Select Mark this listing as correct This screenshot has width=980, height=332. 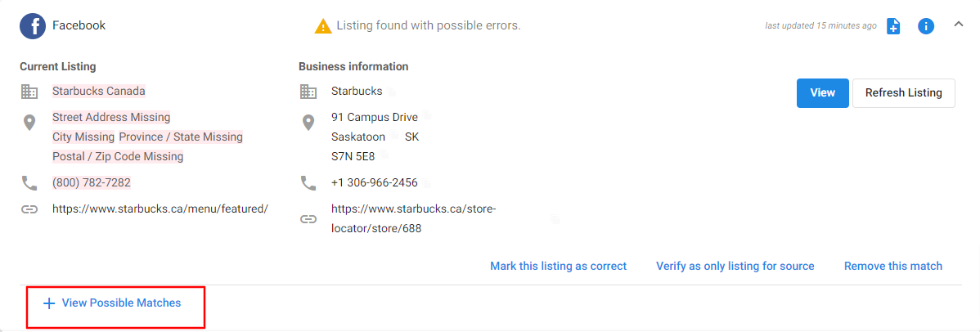pyautogui.click(x=558, y=266)
